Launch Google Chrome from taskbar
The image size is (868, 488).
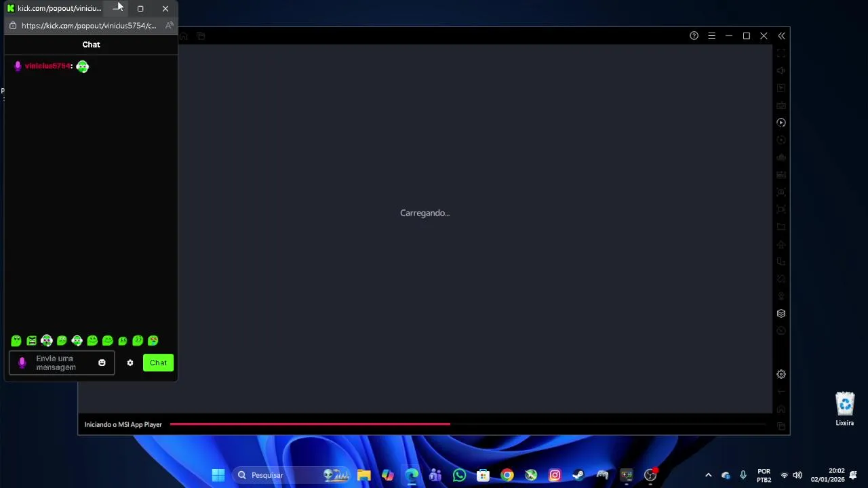tap(507, 475)
